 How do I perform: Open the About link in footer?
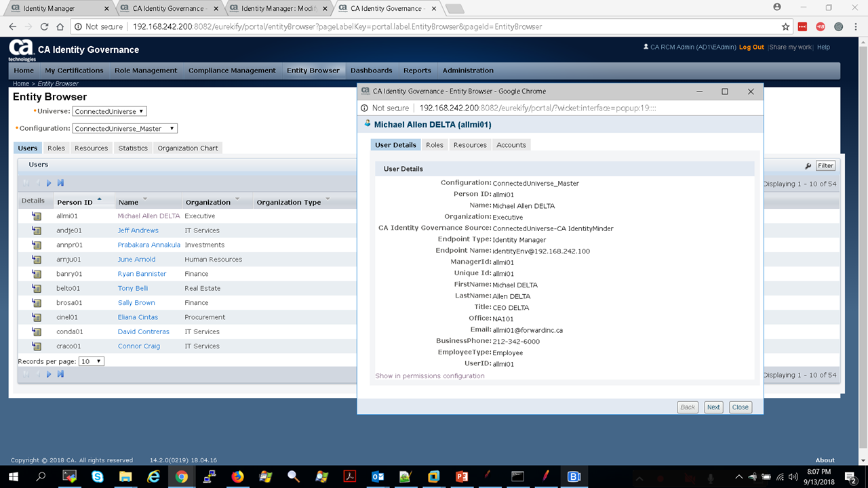(x=825, y=460)
